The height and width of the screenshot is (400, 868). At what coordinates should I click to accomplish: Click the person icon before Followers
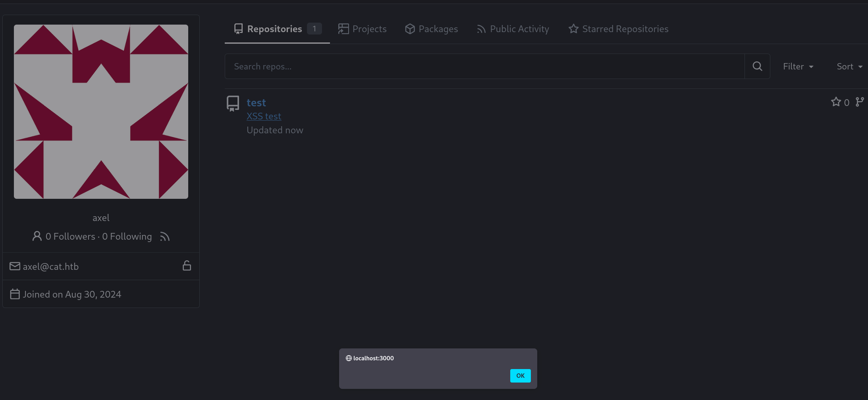(37, 236)
